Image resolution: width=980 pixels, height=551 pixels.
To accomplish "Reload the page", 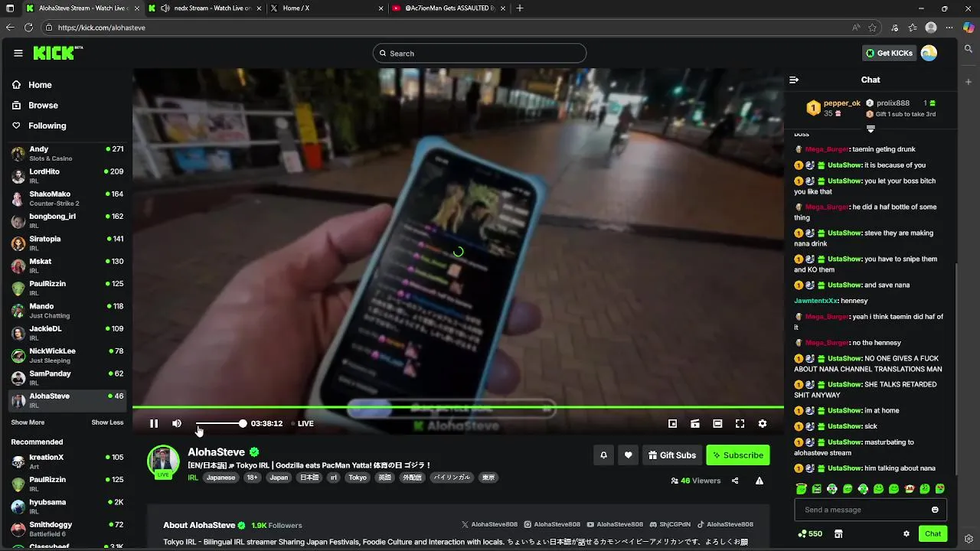I will (x=28, y=28).
